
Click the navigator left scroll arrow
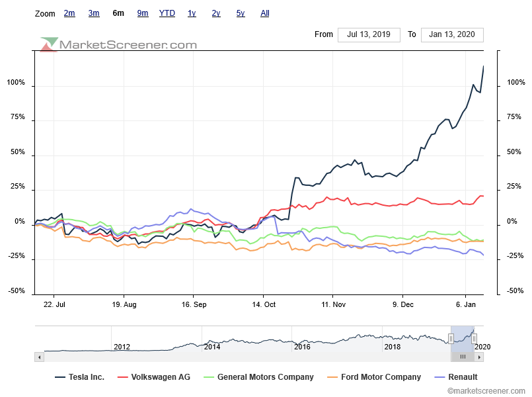tap(40, 357)
